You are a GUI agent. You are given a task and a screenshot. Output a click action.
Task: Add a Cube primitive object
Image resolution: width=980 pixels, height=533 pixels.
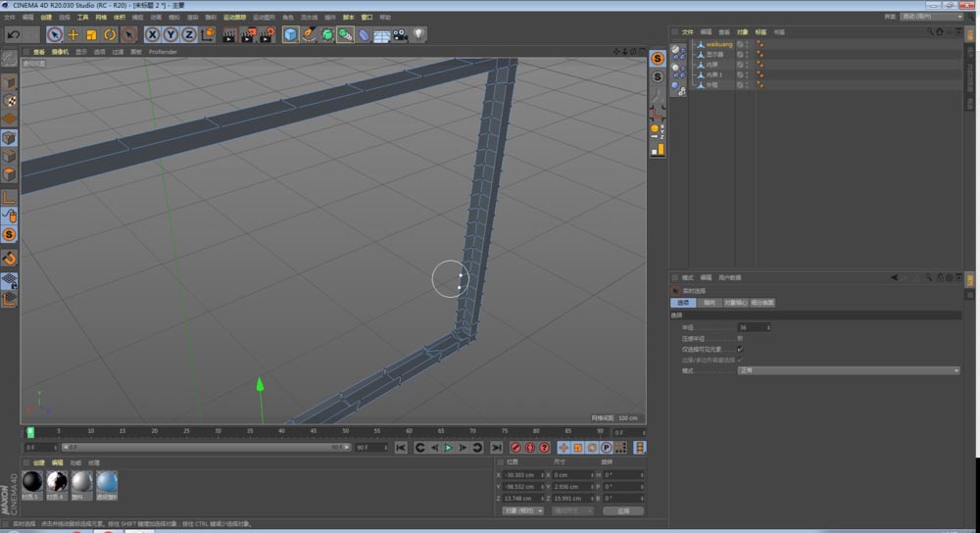[x=290, y=34]
